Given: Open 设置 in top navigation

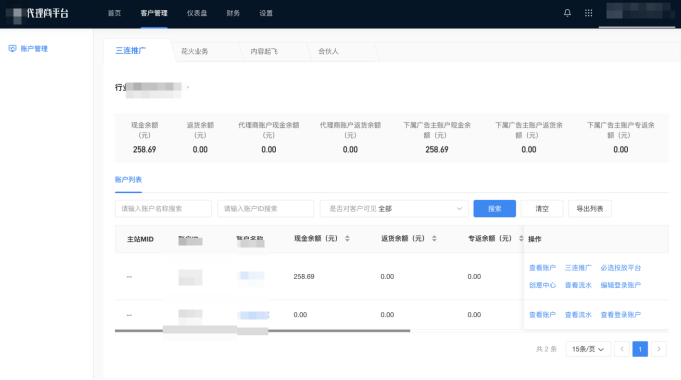Looking at the screenshot, I should (x=266, y=13).
